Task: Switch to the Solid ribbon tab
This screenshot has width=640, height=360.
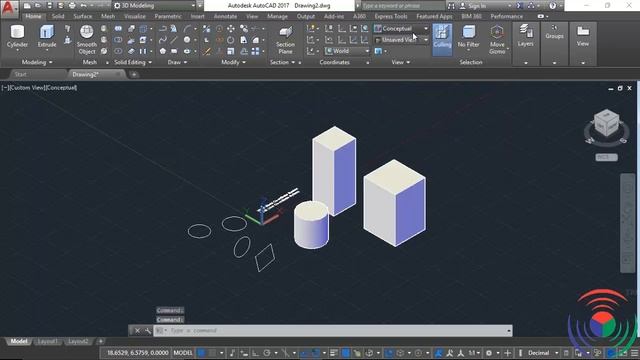Action: pos(58,16)
